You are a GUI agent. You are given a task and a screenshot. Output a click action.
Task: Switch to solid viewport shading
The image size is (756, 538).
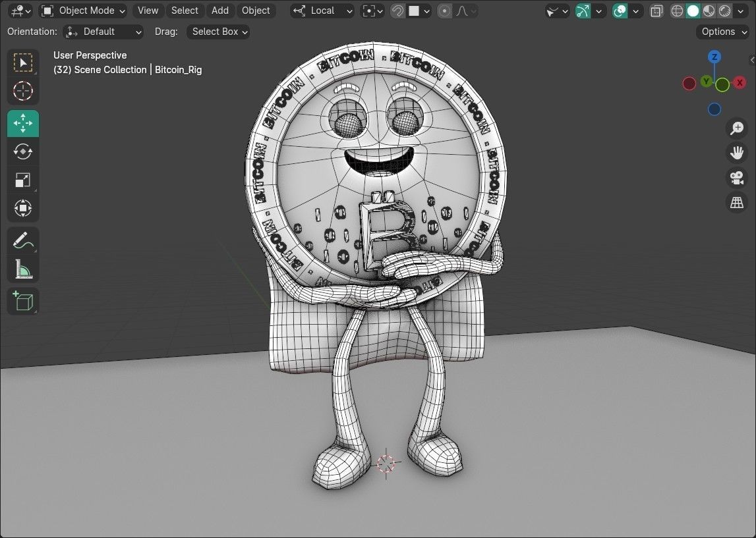click(x=693, y=11)
